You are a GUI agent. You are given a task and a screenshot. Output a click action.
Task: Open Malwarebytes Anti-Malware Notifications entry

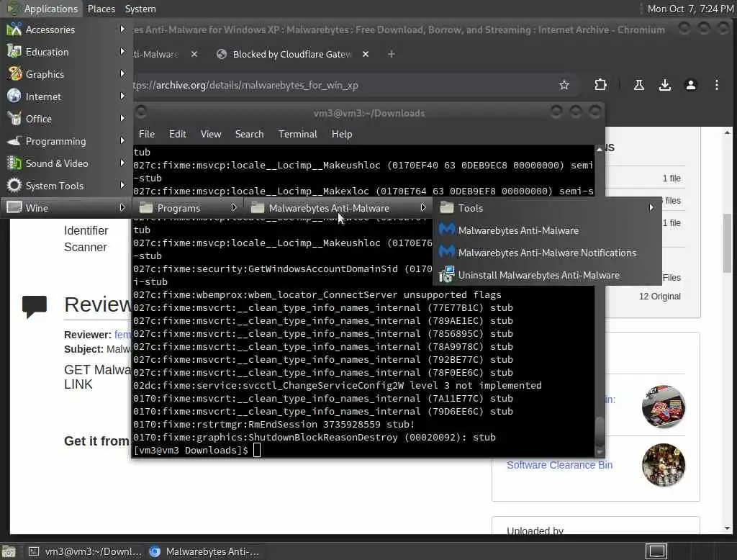pyautogui.click(x=547, y=253)
